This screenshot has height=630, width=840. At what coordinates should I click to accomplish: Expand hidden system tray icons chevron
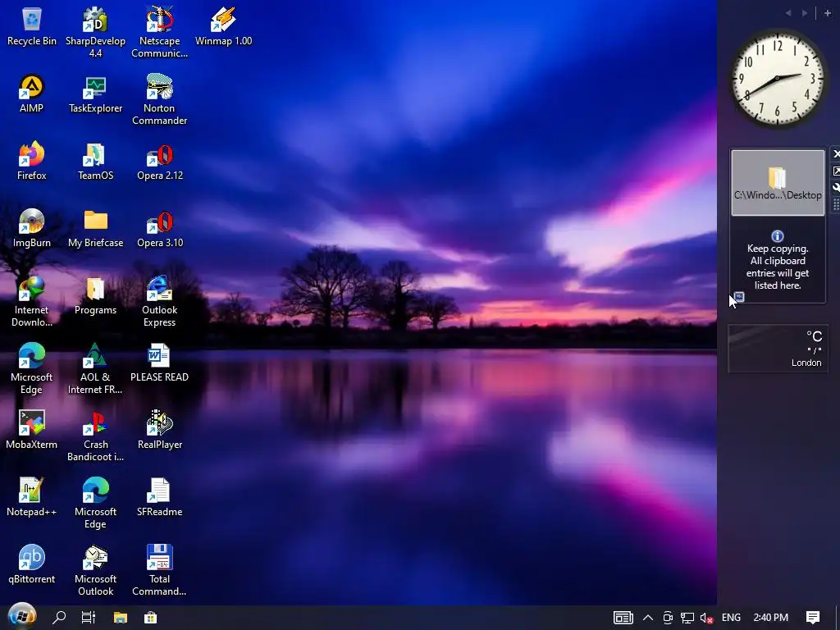click(x=648, y=618)
